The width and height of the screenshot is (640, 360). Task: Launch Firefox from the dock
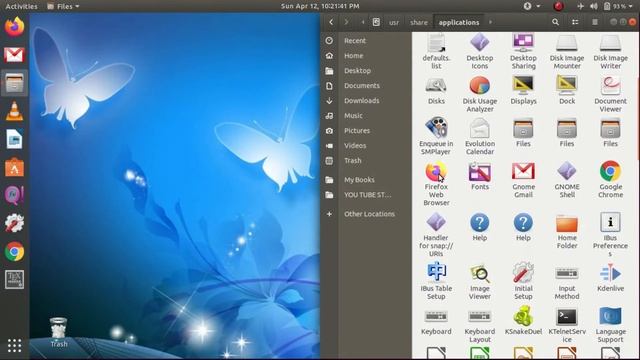[x=14, y=27]
